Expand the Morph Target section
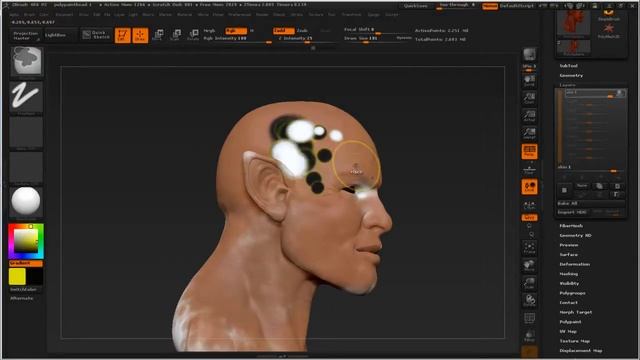640x360 pixels. pyautogui.click(x=576, y=312)
